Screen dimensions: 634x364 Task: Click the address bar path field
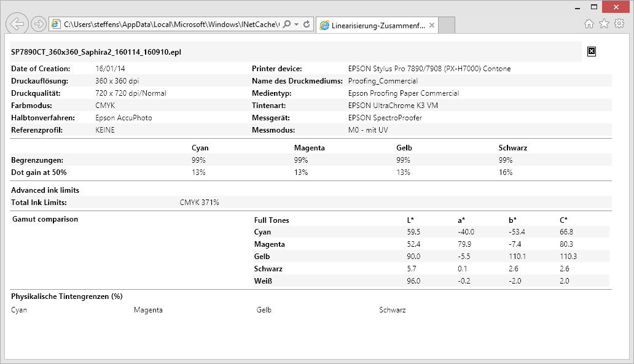click(171, 24)
